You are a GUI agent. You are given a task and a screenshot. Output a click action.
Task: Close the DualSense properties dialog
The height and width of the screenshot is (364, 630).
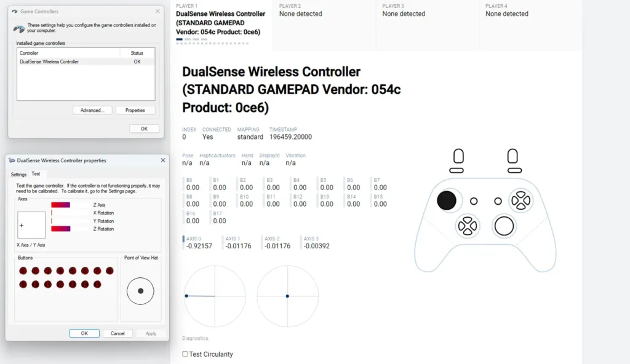coord(162,160)
